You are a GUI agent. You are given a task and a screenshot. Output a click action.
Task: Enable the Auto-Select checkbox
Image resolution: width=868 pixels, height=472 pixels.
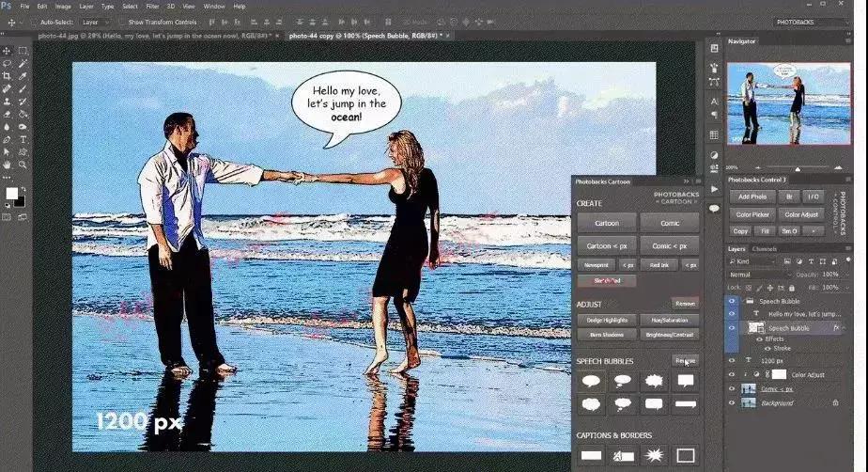click(35, 21)
